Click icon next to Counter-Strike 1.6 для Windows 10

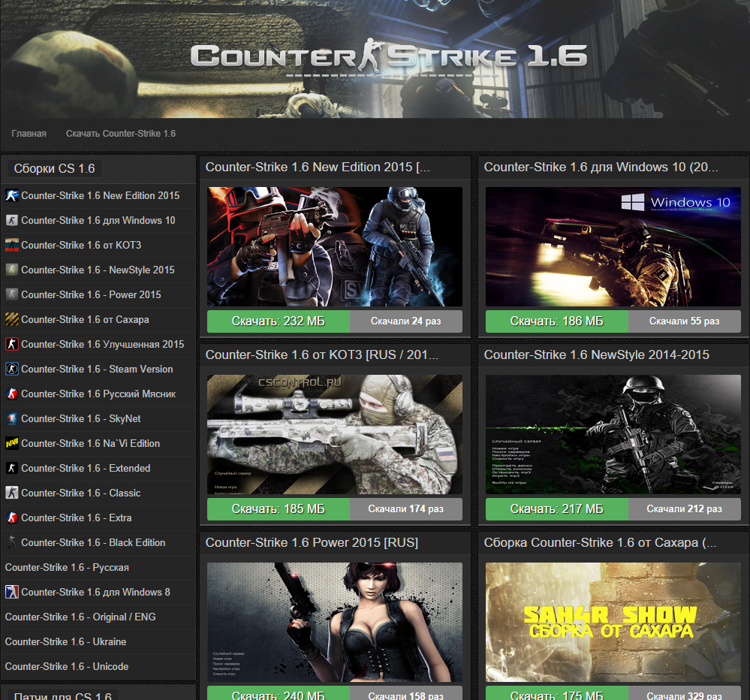point(12,220)
